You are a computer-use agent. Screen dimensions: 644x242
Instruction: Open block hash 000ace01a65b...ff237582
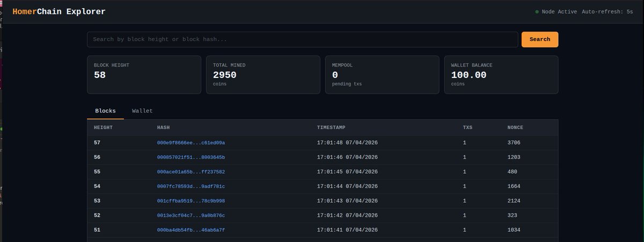[x=191, y=172]
